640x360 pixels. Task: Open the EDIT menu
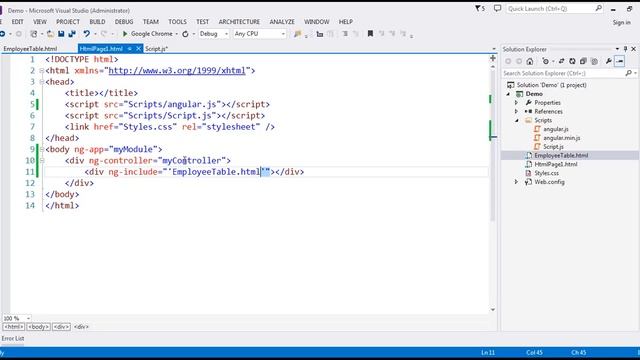pos(17,22)
